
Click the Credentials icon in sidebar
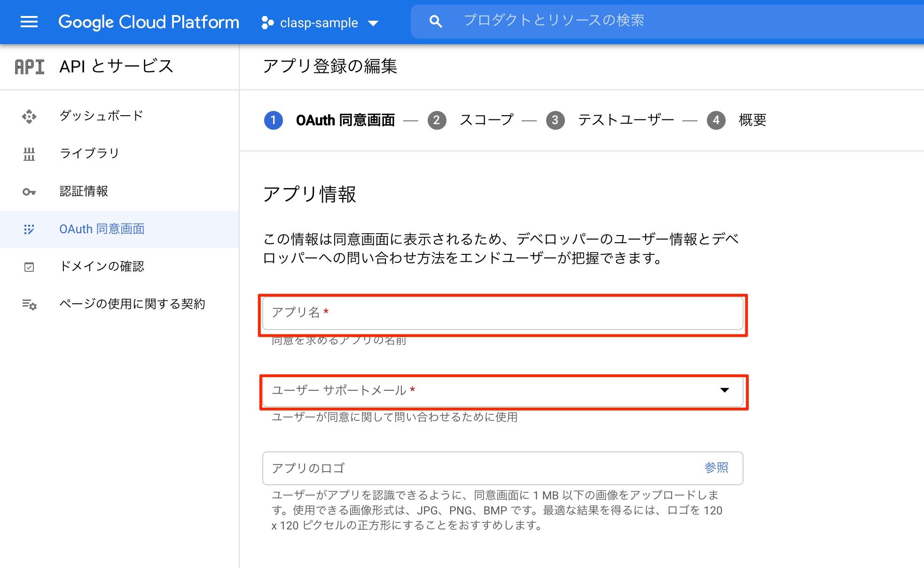28,191
